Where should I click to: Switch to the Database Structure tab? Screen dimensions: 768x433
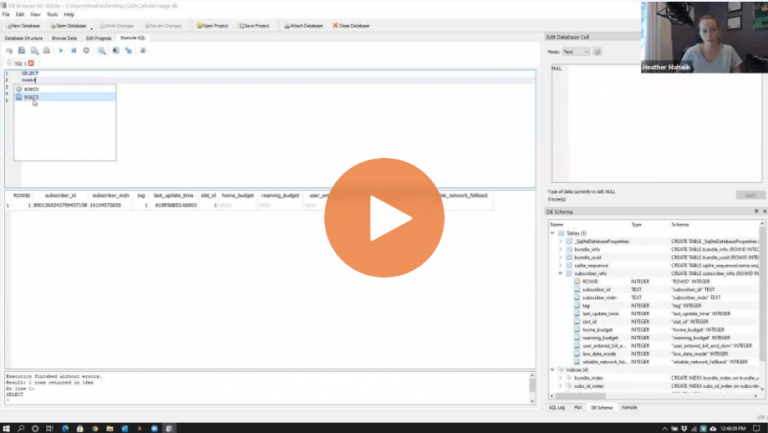click(24, 38)
